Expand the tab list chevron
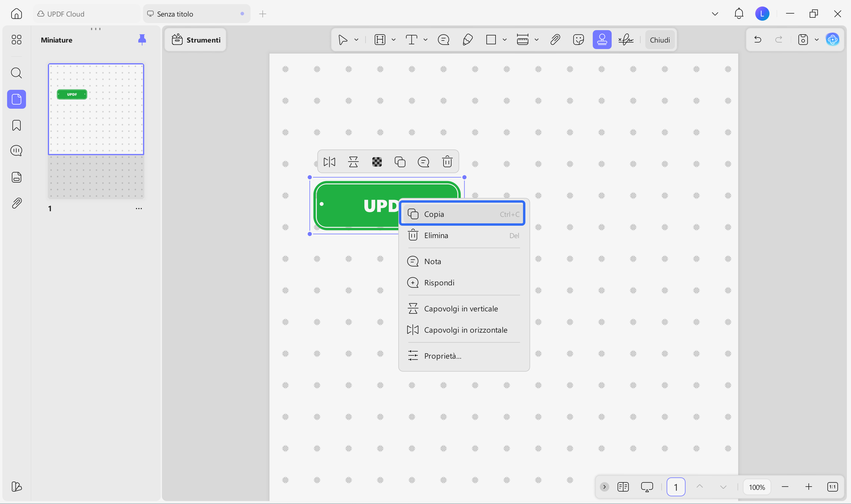The image size is (851, 504). tap(715, 14)
